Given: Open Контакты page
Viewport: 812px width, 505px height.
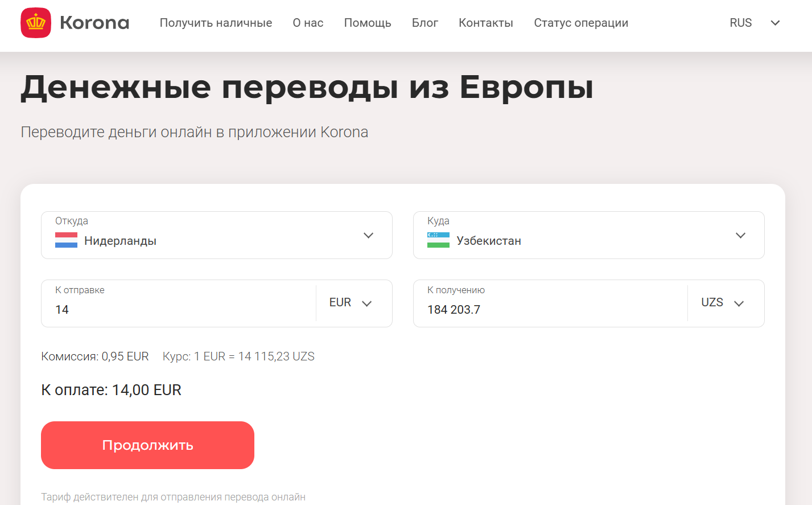Looking at the screenshot, I should pos(486,23).
